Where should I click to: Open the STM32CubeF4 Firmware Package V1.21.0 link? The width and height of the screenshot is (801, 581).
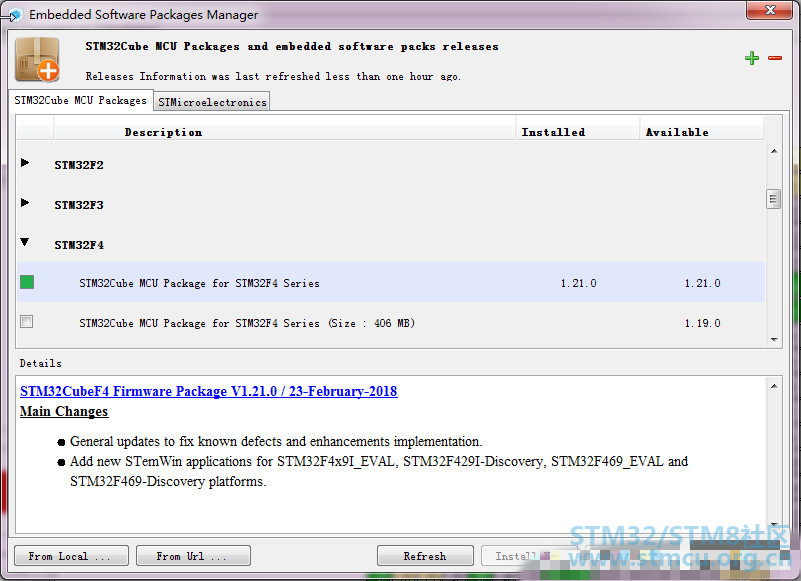[208, 391]
